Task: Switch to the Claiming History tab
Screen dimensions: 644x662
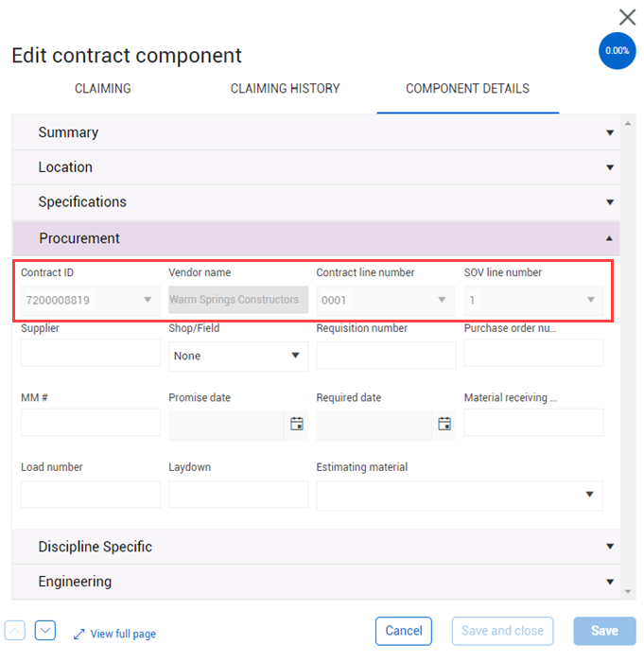Action: tap(285, 89)
